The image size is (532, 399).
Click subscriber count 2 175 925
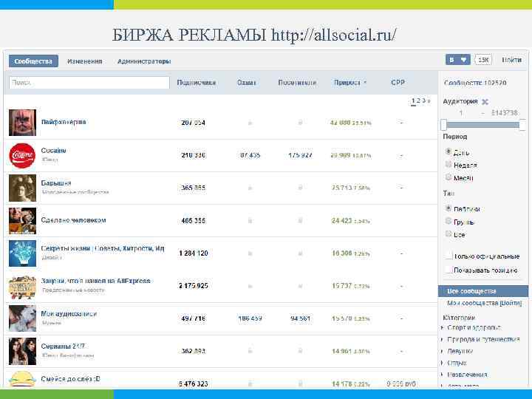(x=194, y=286)
